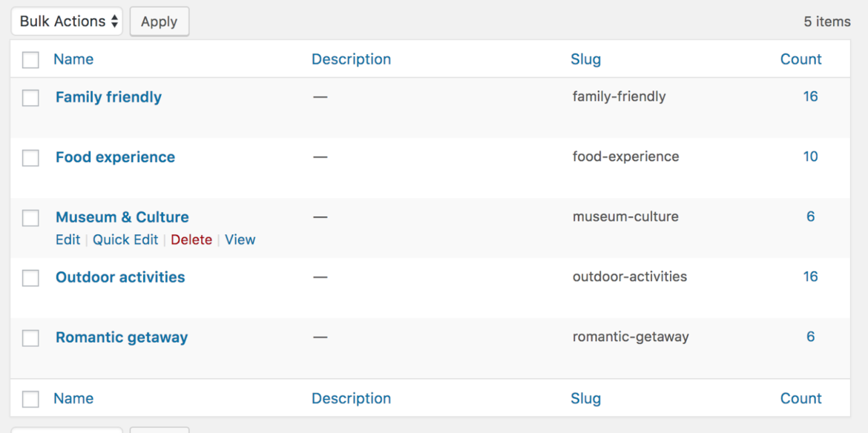The height and width of the screenshot is (433, 868).
Task: Select the checkbox for Family friendly
Action: click(30, 97)
